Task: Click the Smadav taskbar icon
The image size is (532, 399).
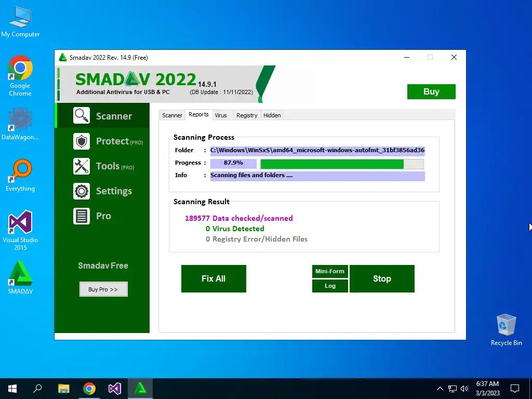Action: [x=140, y=389]
